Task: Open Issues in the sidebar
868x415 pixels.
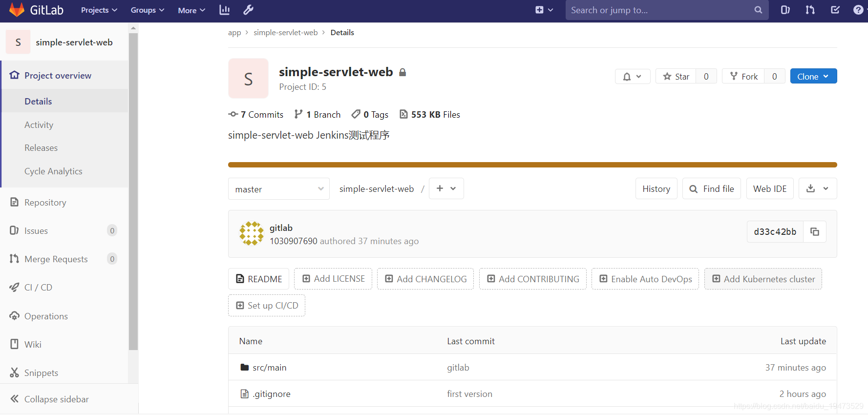Action: [x=64, y=230]
